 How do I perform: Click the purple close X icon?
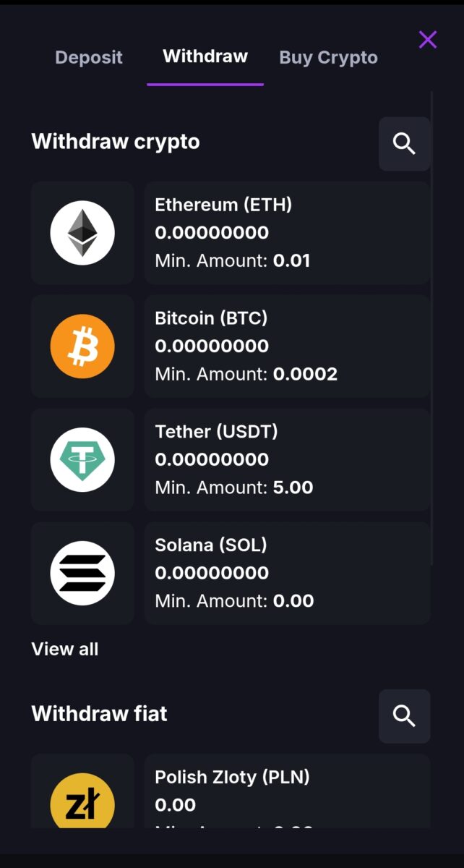pyautogui.click(x=427, y=40)
